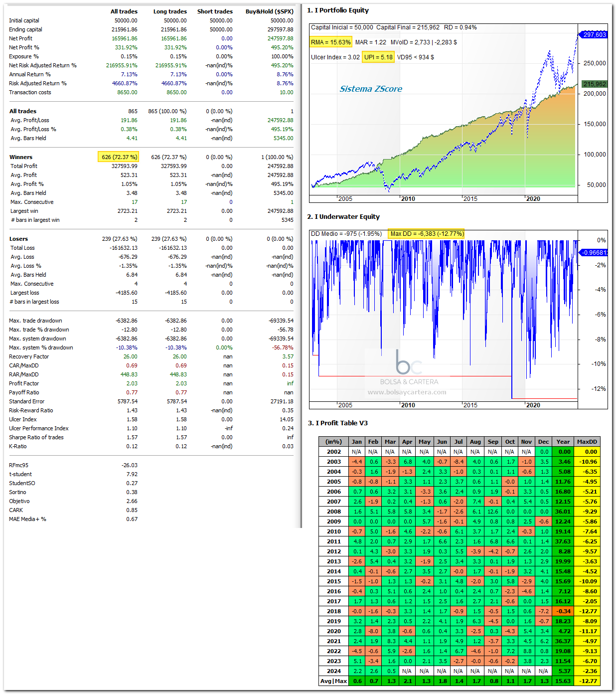Viewport: 616px width, 694px height.
Task: Select the "Standard Error" row label
Action: pos(26,401)
